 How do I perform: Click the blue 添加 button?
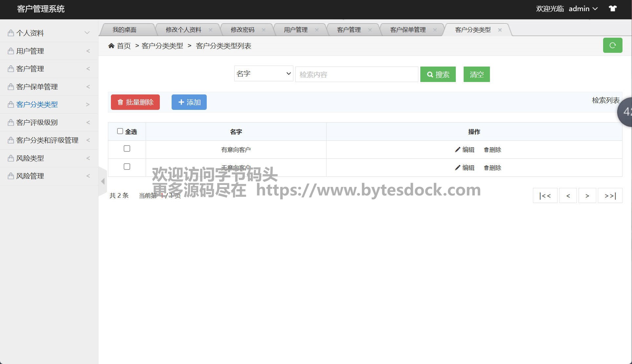[x=189, y=102]
